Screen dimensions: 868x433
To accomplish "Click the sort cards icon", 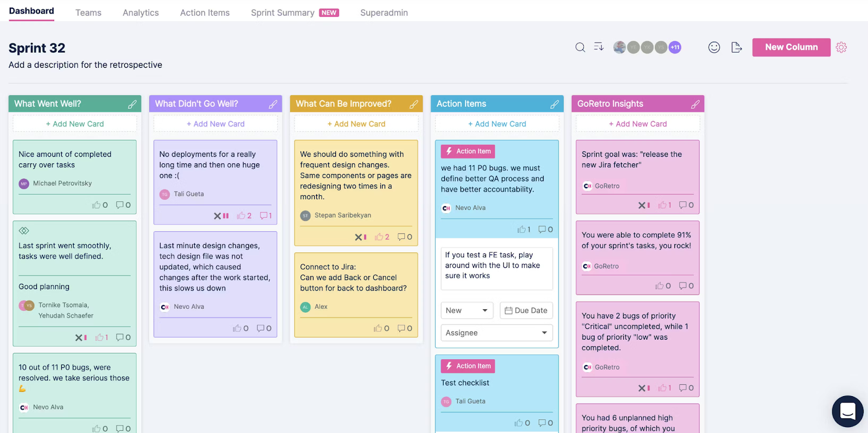I will pos(598,47).
